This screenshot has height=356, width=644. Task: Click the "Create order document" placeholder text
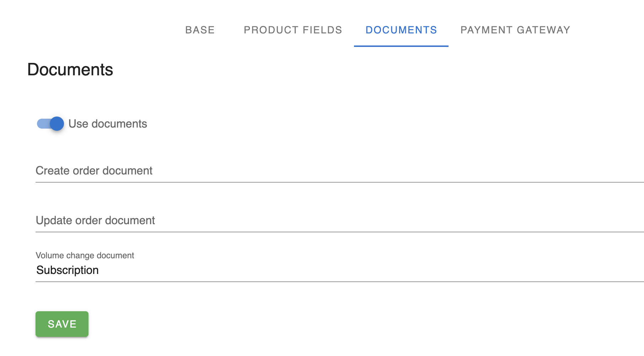click(x=94, y=171)
